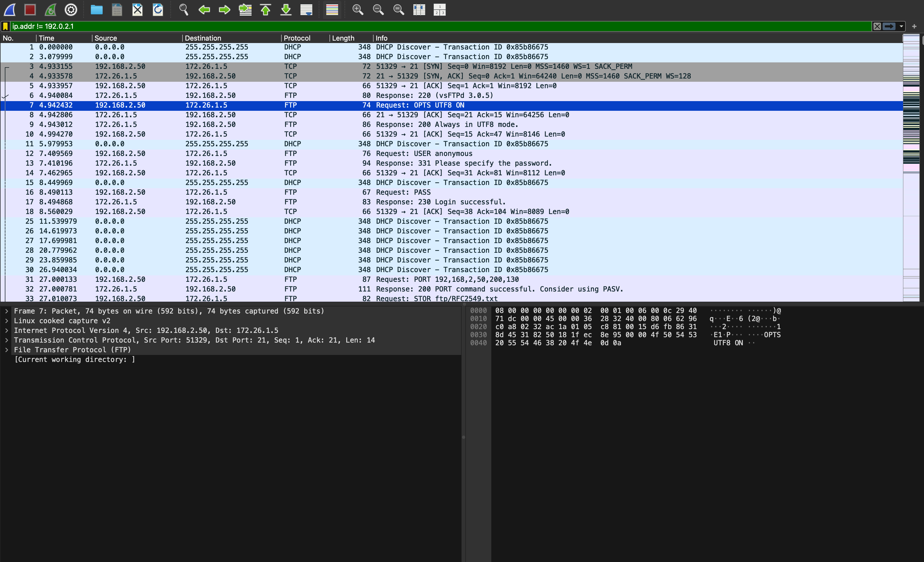Open the Find Packet magnifier

184,10
